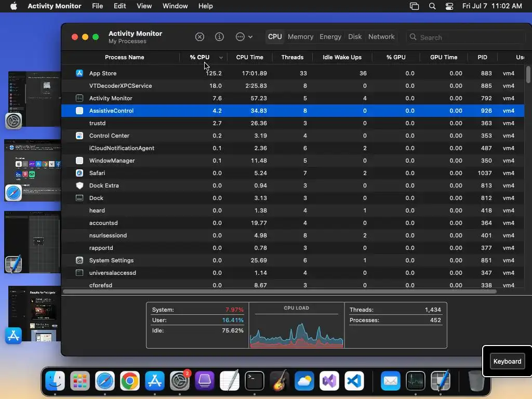The image size is (532, 399).
Task: Click the Activity Monitor process row icon
Action: click(x=79, y=98)
